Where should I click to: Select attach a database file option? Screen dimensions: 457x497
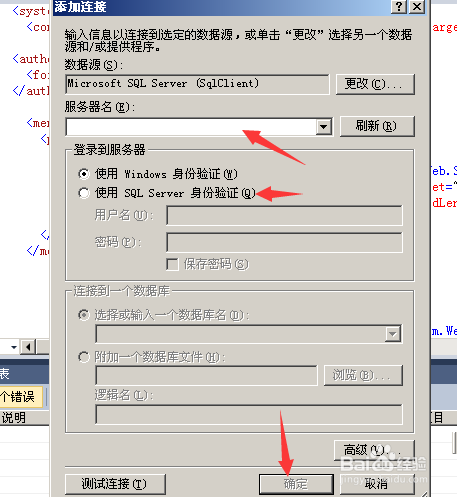(x=84, y=357)
